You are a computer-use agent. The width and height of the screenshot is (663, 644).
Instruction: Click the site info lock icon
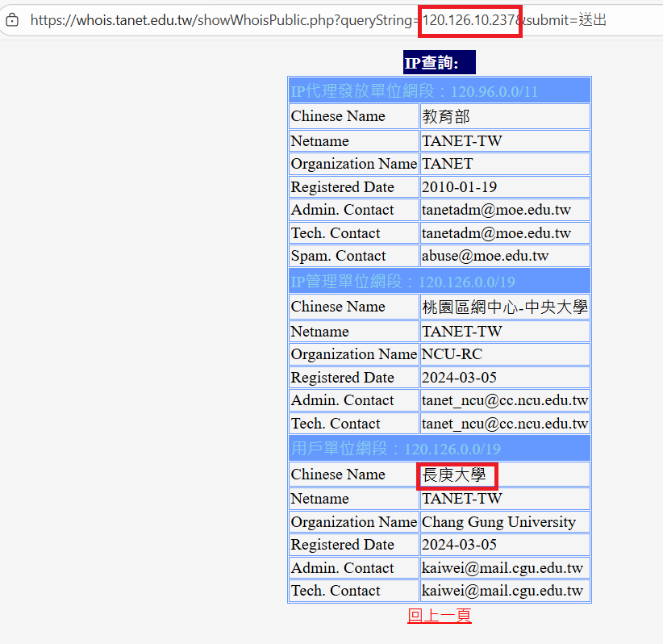click(x=12, y=19)
